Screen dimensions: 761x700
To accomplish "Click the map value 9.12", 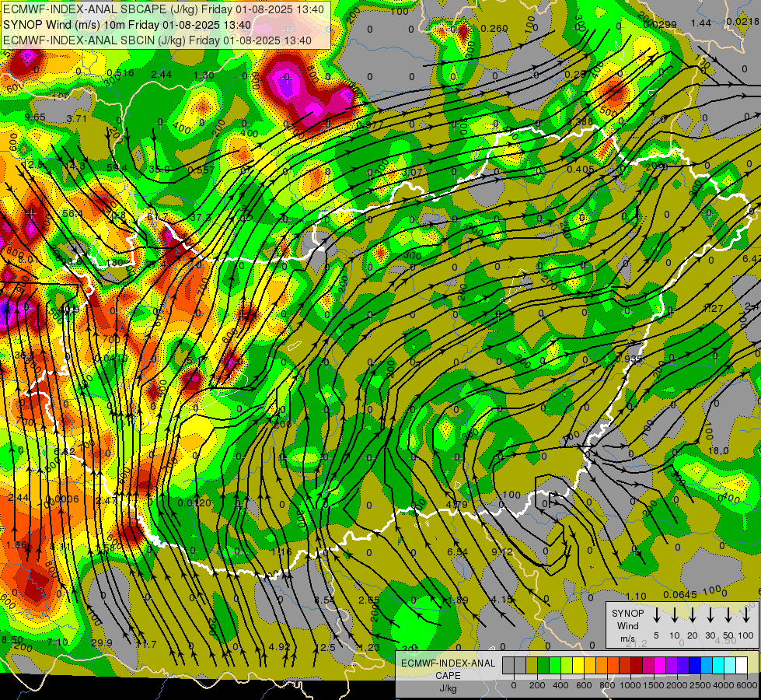I will (x=502, y=551).
